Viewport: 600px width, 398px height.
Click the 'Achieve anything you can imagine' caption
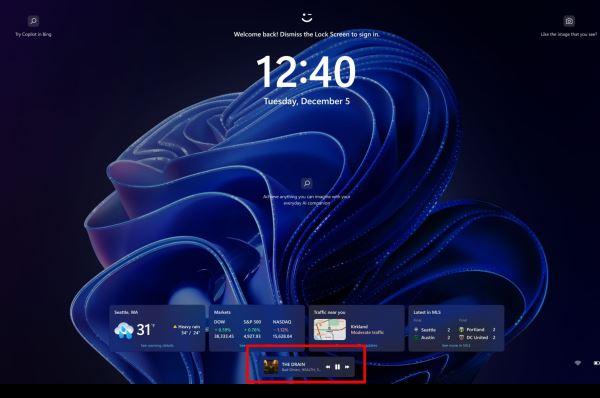tap(307, 200)
